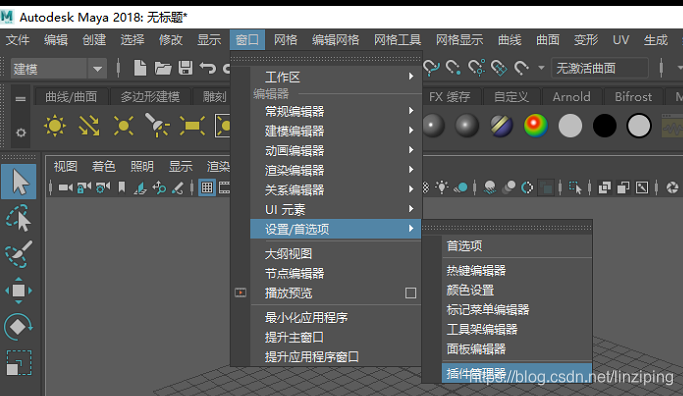Switch to the Bifrost shelf tab

pyautogui.click(x=633, y=97)
